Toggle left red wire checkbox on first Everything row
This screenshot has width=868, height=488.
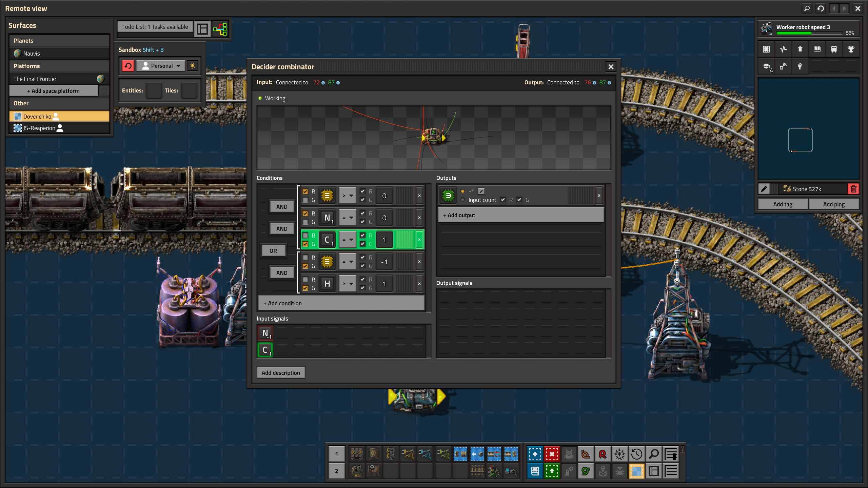pos(305,191)
